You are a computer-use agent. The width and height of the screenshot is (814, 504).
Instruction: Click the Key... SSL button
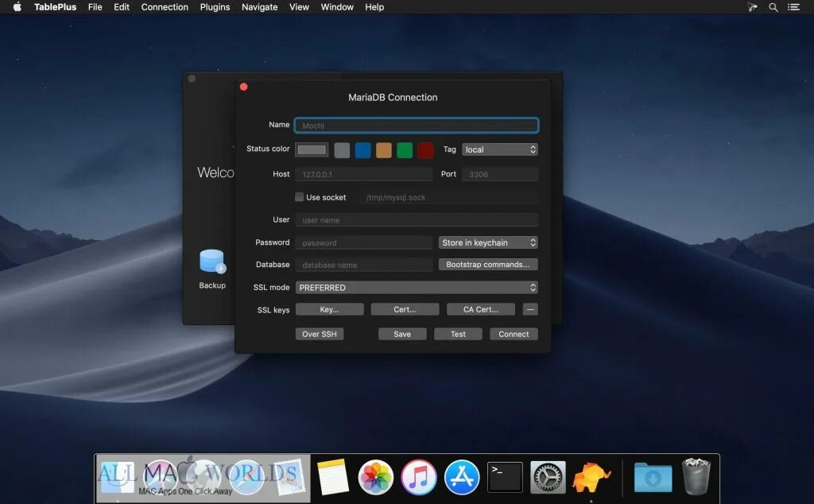329,309
